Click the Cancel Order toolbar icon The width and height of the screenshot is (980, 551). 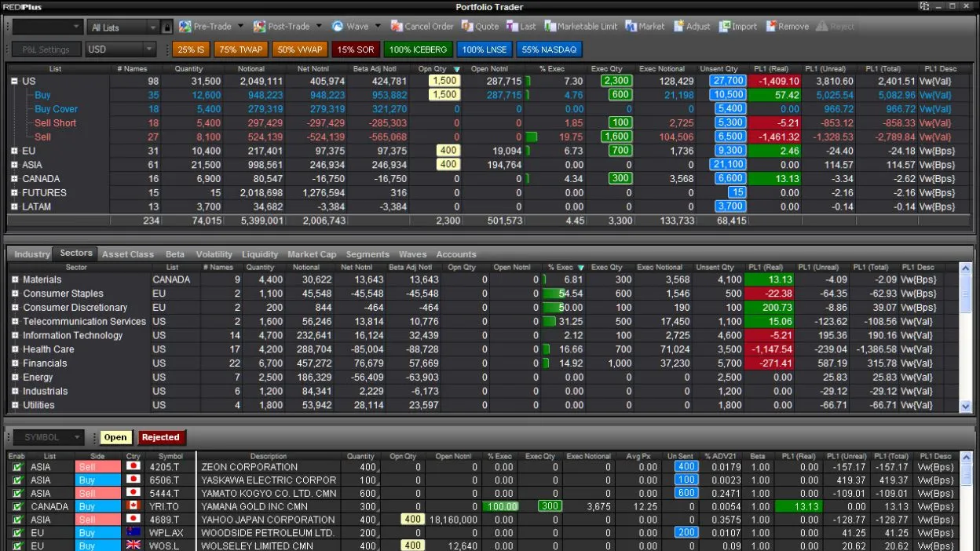tap(397, 27)
